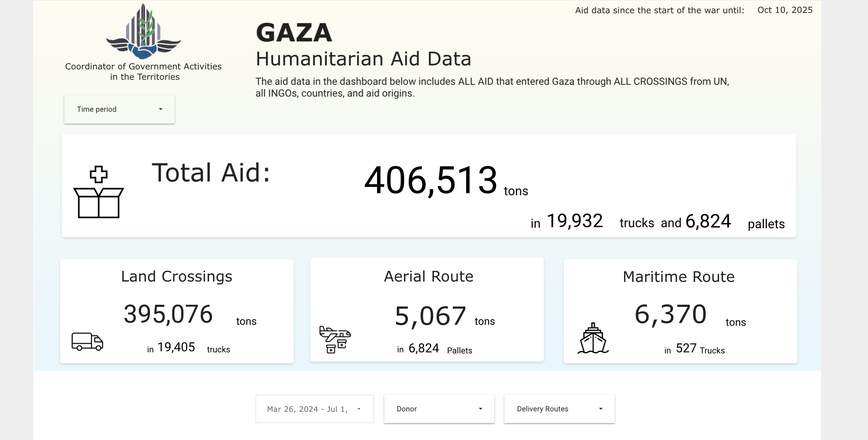Click the truck icon in Land Crossings
Viewport: 868px width, 440px height.
click(x=87, y=342)
